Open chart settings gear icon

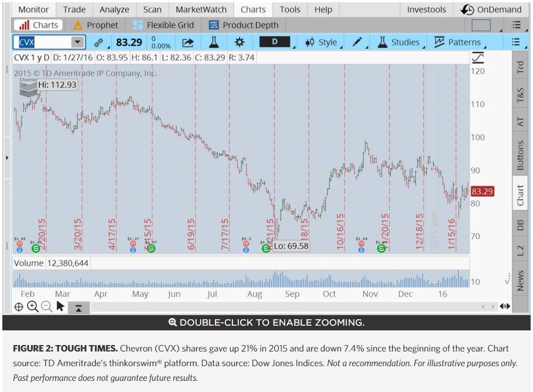239,42
